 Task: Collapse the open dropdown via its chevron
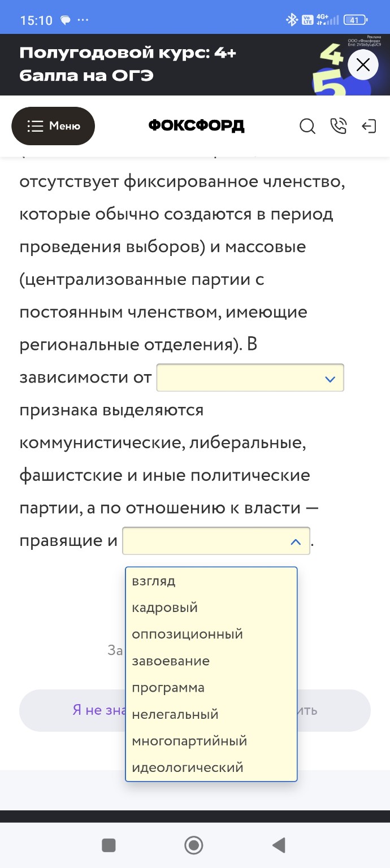point(294,541)
